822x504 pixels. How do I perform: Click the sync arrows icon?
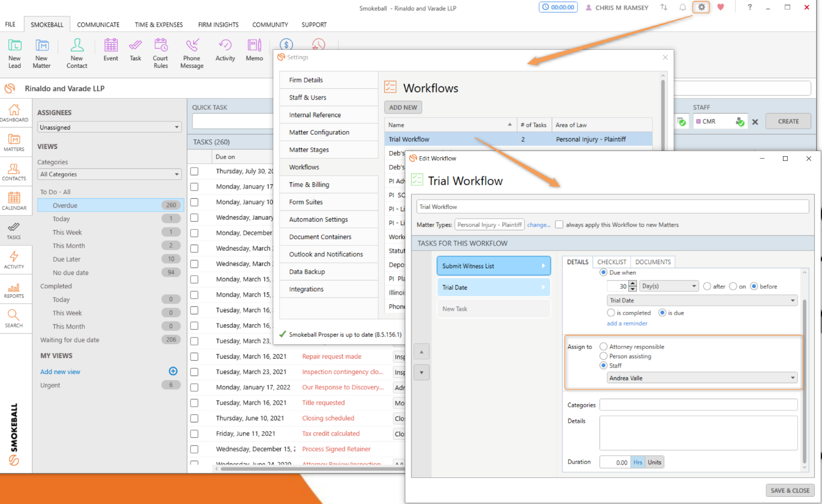[664, 7]
